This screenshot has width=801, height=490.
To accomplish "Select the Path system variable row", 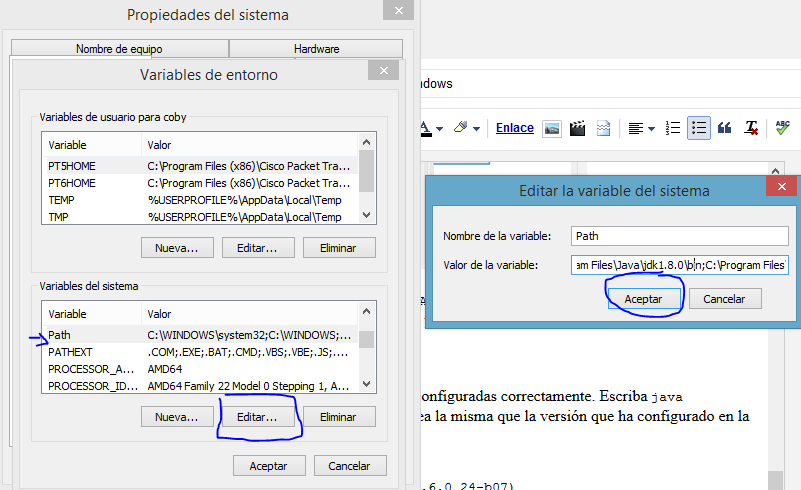I will click(200, 335).
